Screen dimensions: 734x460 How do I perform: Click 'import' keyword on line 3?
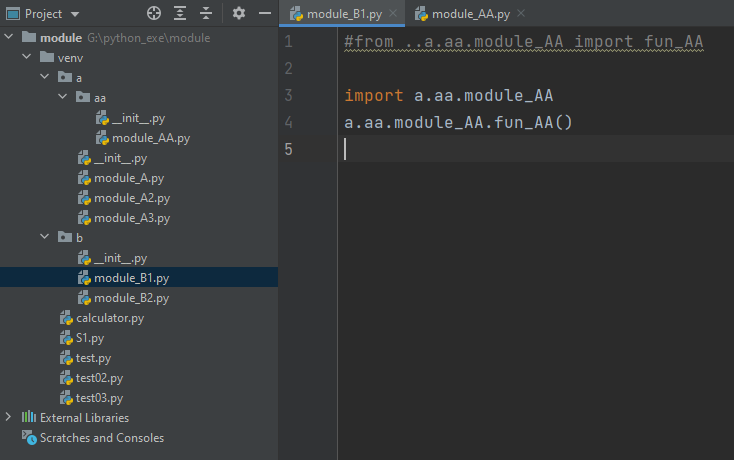(x=374, y=95)
